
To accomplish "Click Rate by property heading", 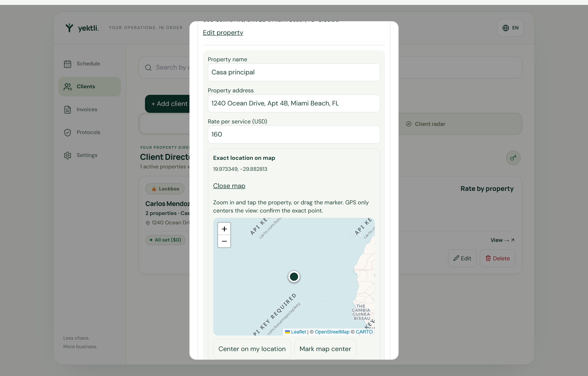I will tap(487, 188).
